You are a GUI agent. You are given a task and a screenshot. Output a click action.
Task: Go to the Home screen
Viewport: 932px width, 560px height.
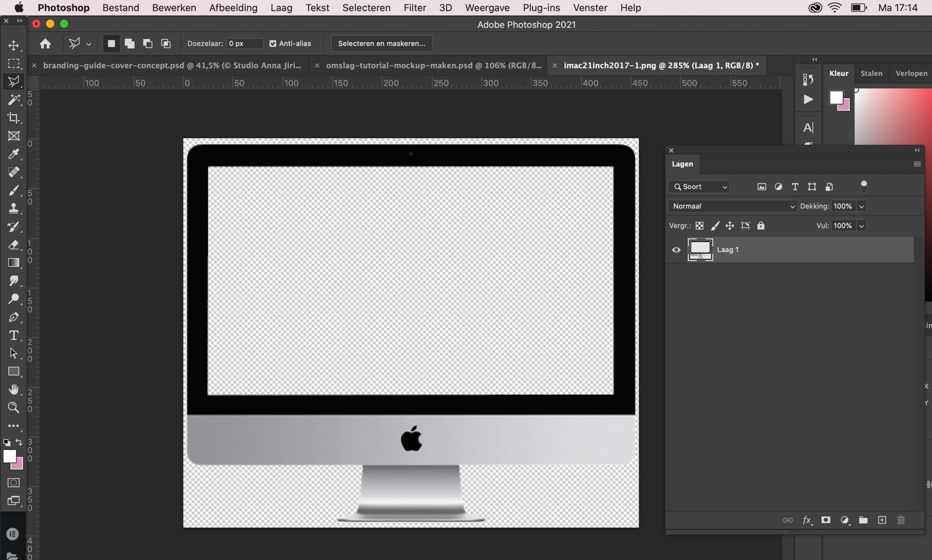[x=45, y=44]
